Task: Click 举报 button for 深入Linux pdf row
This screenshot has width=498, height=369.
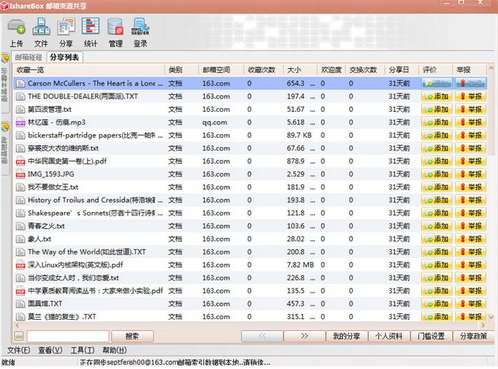Action: pyautogui.click(x=471, y=265)
